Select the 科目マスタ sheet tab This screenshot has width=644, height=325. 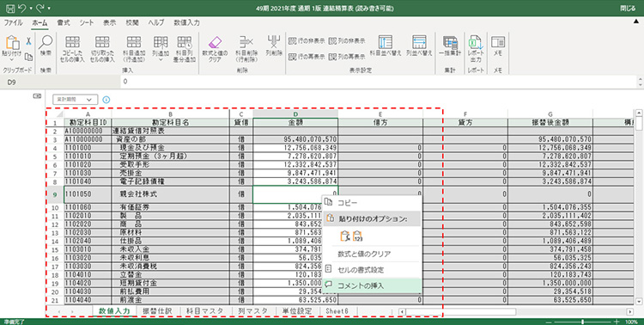(x=204, y=311)
